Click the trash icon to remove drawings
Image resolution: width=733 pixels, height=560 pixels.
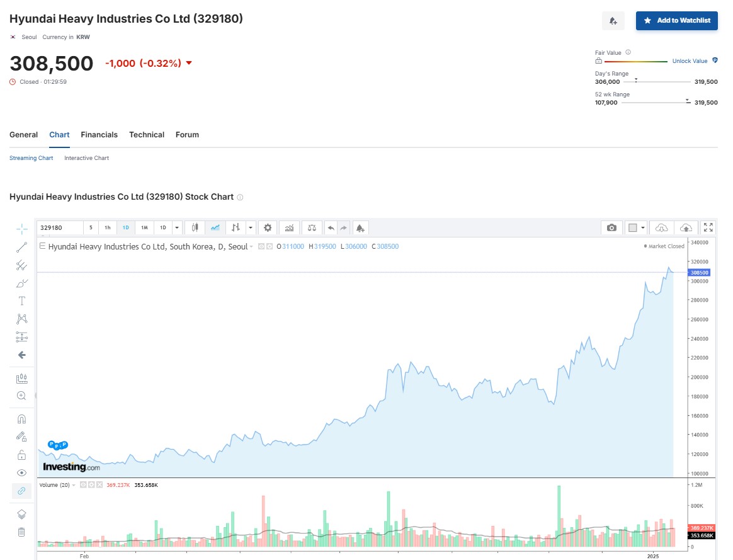coord(21,532)
